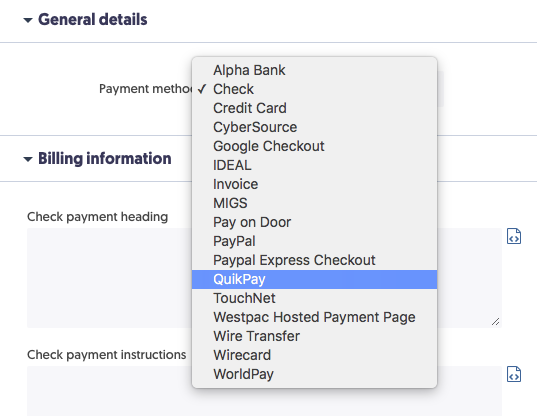
Task: Select PayPal payment method
Action: (x=314, y=241)
